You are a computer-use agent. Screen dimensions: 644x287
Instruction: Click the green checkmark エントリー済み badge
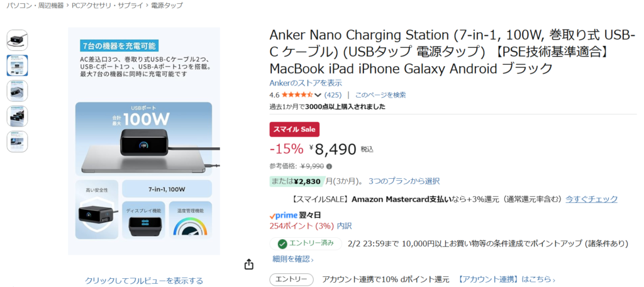click(306, 244)
